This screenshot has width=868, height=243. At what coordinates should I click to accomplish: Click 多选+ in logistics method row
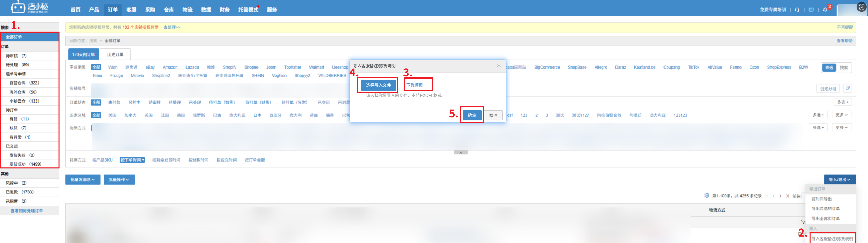click(818, 128)
